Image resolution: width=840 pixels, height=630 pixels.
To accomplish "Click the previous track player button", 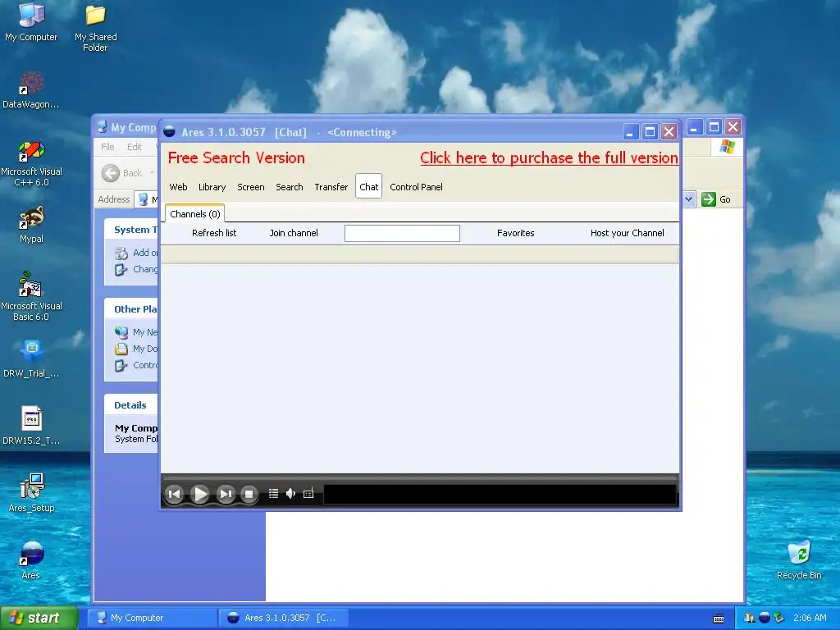I will click(x=174, y=494).
